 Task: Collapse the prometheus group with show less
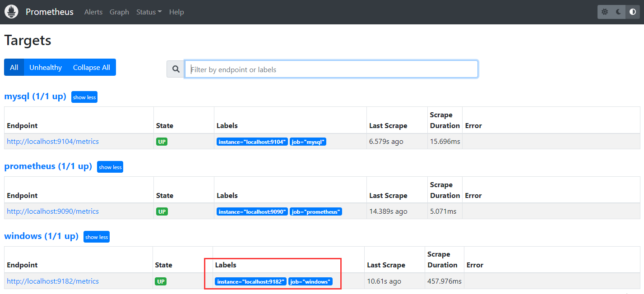110,167
